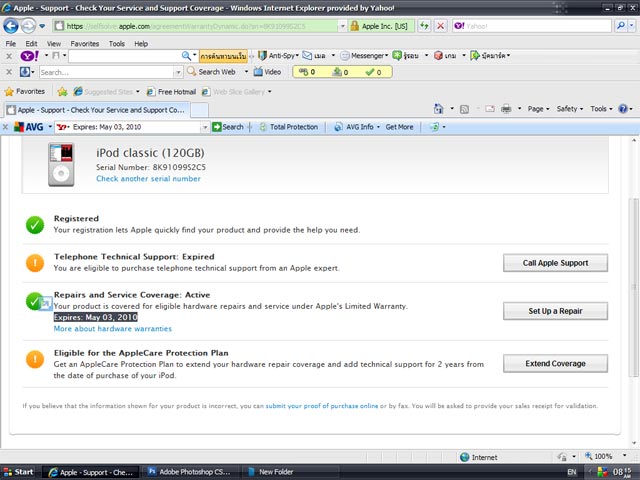Open the Safety dropdown menu
640x480 pixels.
click(570, 109)
